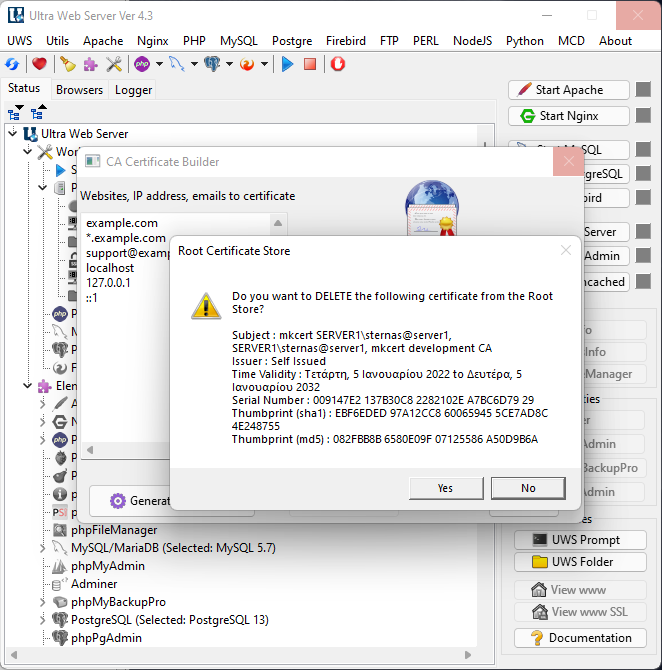Click the MySQL dolphin toolbar icon
The image size is (662, 670).
click(x=177, y=65)
